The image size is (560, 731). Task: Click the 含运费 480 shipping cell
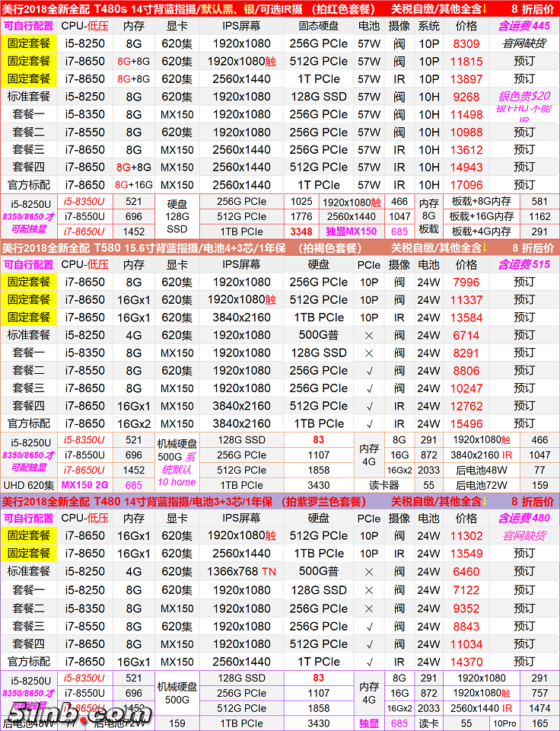pos(523,519)
